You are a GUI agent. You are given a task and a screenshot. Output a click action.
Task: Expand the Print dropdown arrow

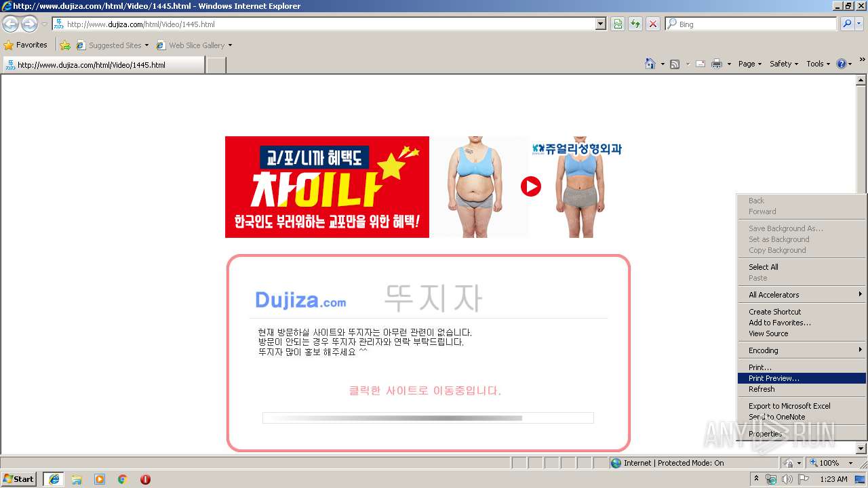(729, 64)
